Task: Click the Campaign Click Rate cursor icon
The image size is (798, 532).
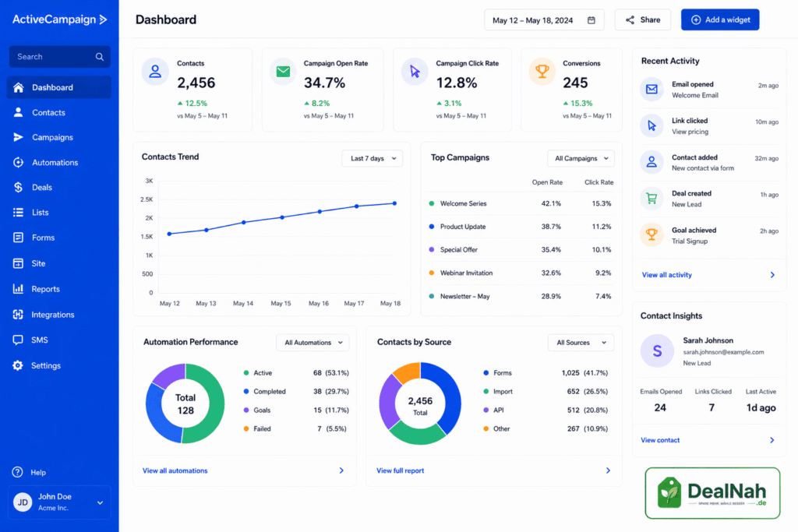Action: pyautogui.click(x=415, y=72)
